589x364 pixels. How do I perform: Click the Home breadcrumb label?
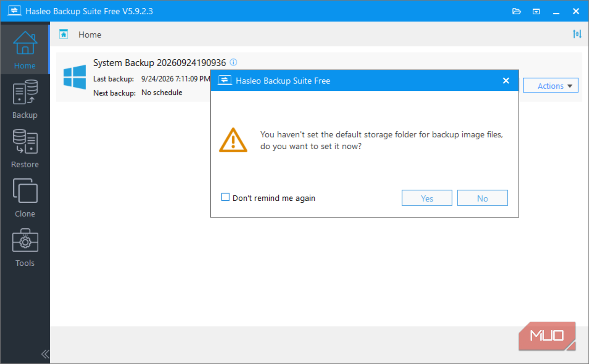(90, 35)
